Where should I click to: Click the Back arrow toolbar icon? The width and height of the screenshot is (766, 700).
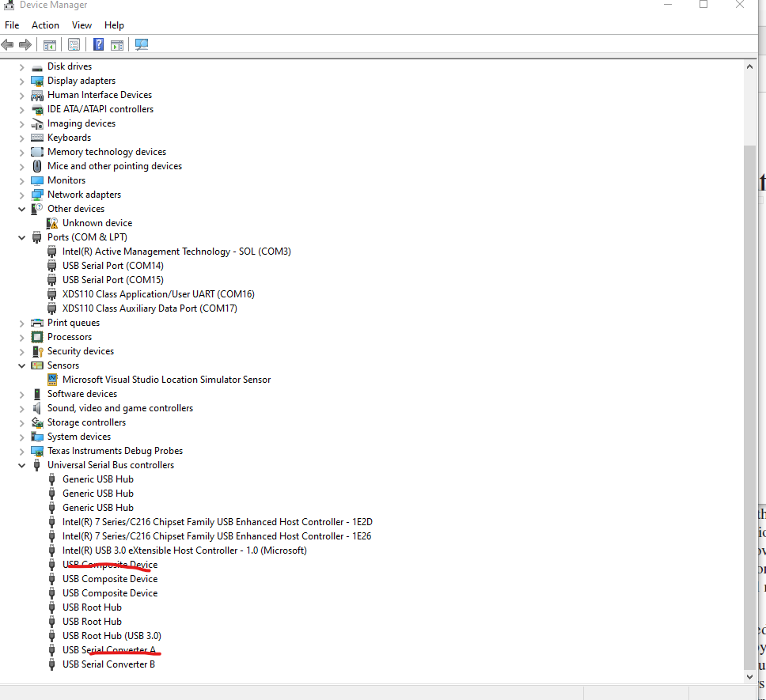tap(7, 45)
